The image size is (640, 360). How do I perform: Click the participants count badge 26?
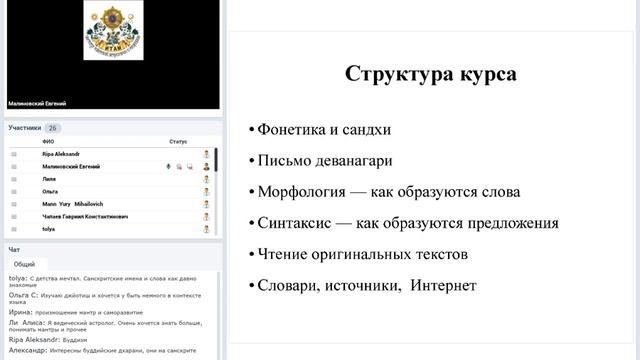click(x=53, y=128)
